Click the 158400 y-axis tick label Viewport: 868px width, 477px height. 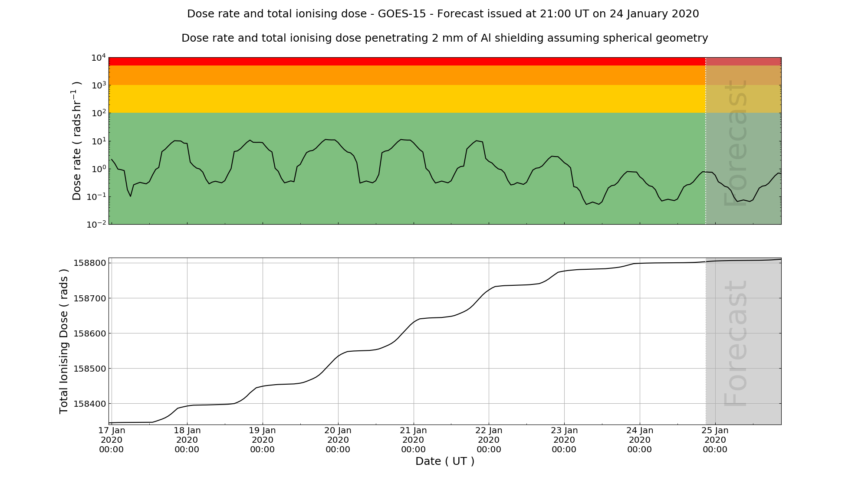point(89,404)
